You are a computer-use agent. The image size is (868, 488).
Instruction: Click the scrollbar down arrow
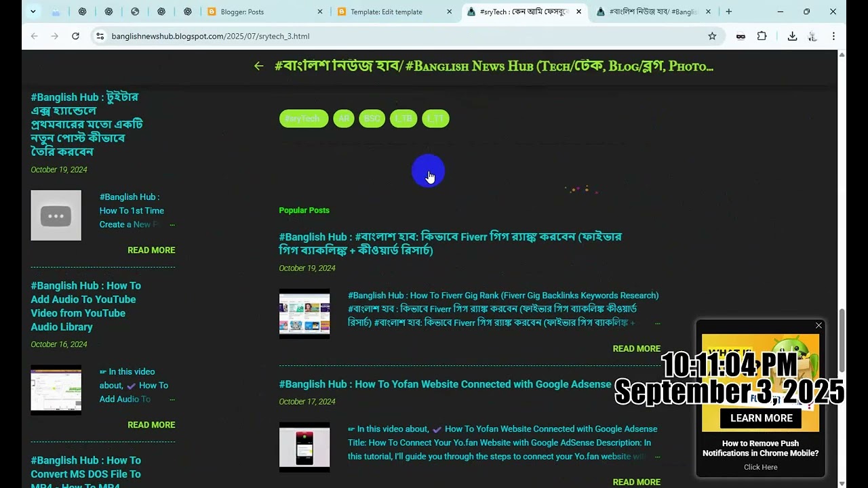[x=842, y=483]
